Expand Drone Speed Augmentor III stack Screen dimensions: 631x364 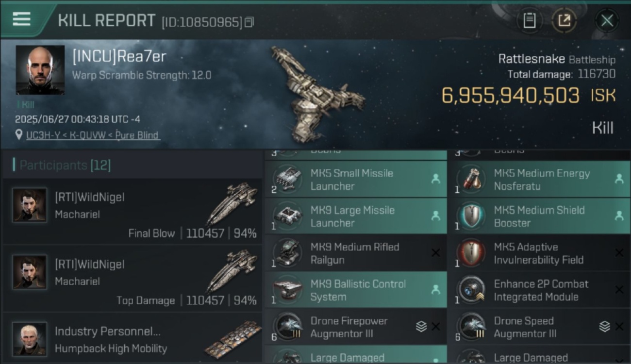click(604, 327)
